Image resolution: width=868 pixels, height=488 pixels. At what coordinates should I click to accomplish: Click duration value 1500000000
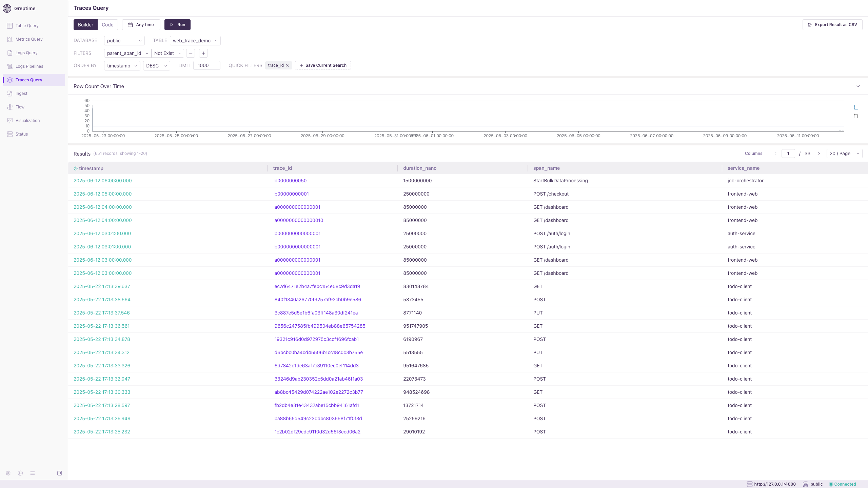[417, 181]
